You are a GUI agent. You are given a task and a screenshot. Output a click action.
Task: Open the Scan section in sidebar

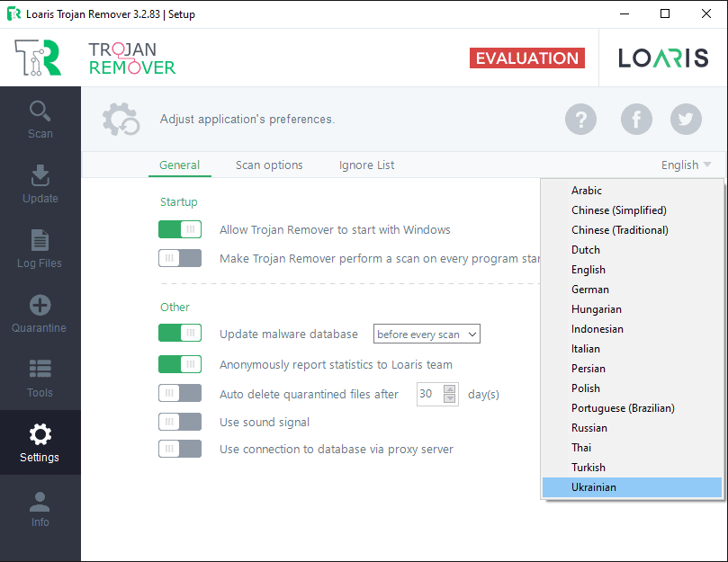(x=40, y=120)
